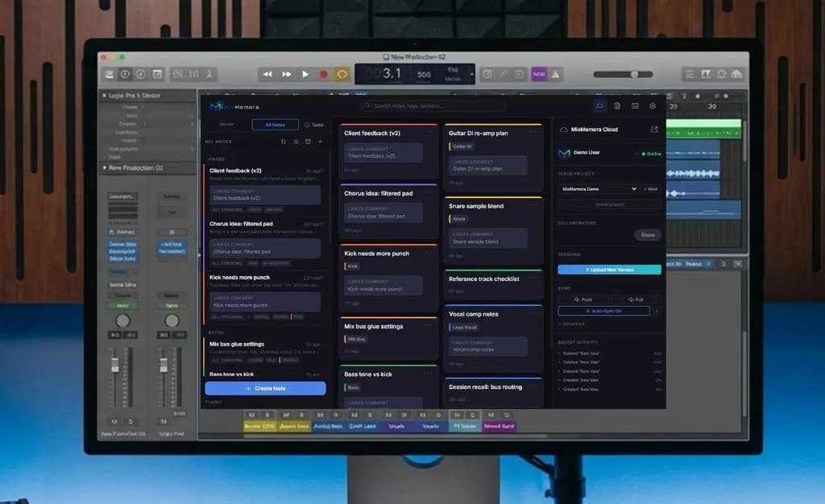Turn the left channel strip pan knob
Screen dimensions: 825x504
click(122, 320)
